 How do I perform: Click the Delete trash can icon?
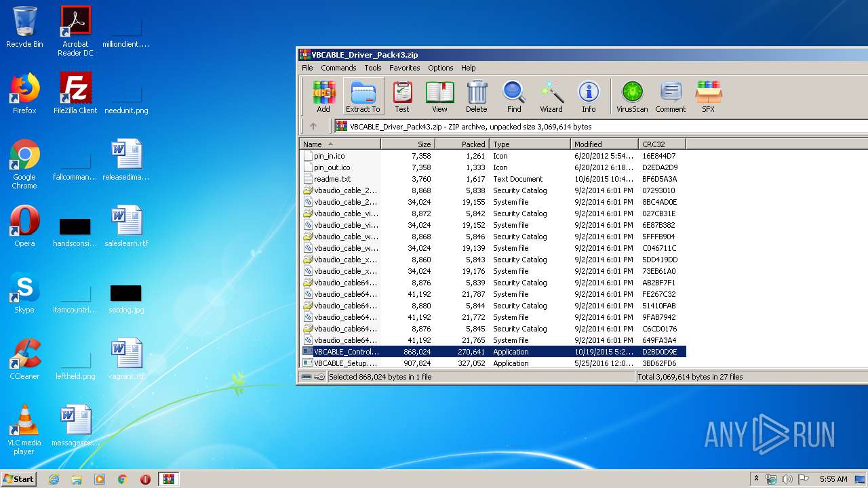[476, 96]
